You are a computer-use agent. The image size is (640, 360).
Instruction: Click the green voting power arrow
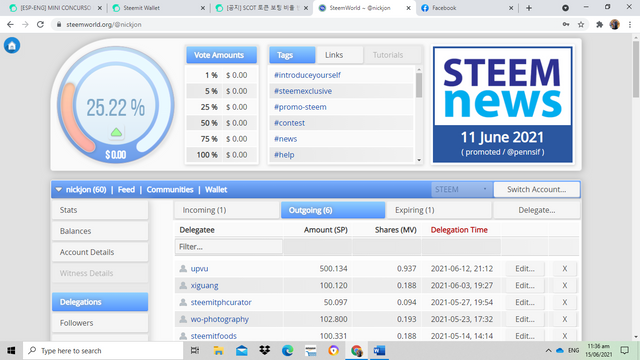(116, 132)
